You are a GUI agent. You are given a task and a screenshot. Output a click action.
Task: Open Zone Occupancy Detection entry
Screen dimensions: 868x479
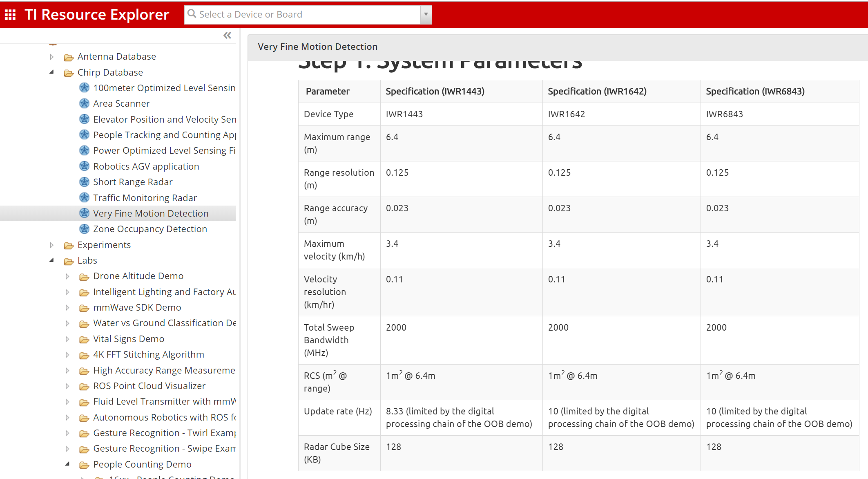[x=150, y=229]
